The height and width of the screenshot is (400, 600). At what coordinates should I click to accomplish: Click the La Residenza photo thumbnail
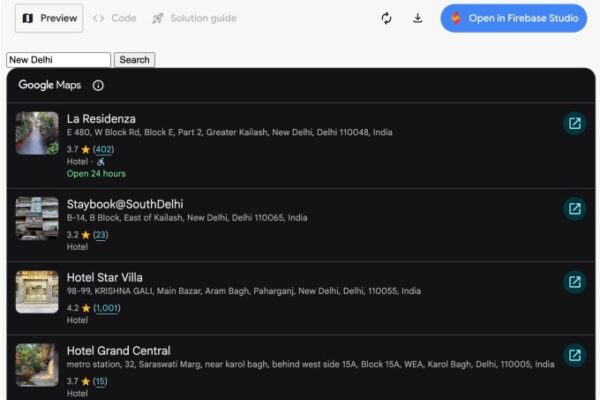(x=37, y=133)
